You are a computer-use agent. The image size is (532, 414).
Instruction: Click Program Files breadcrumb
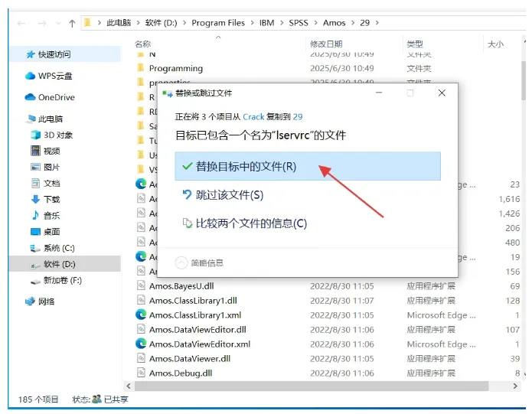click(218, 23)
